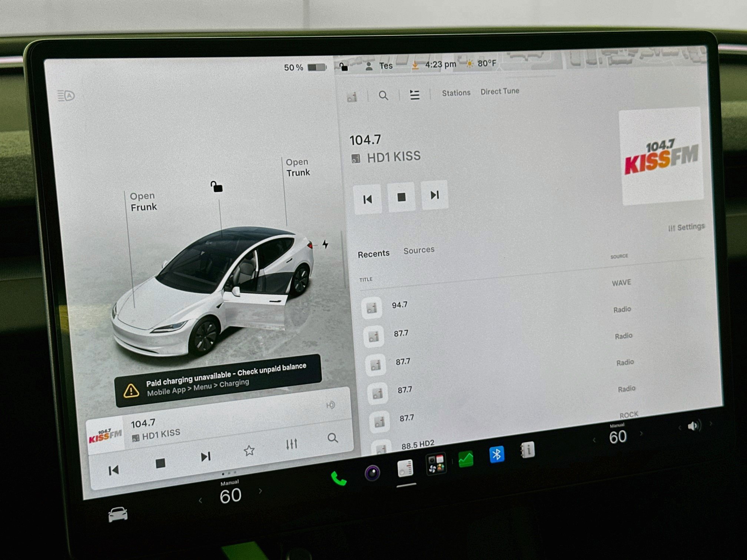Viewport: 747px width, 560px height.
Task: Skip to next station in the main player
Action: [435, 195]
